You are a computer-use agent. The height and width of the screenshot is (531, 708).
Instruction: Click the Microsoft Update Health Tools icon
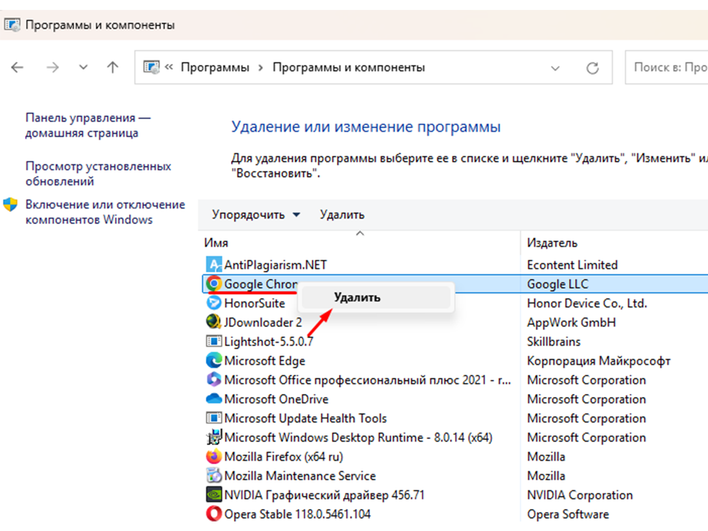click(214, 418)
